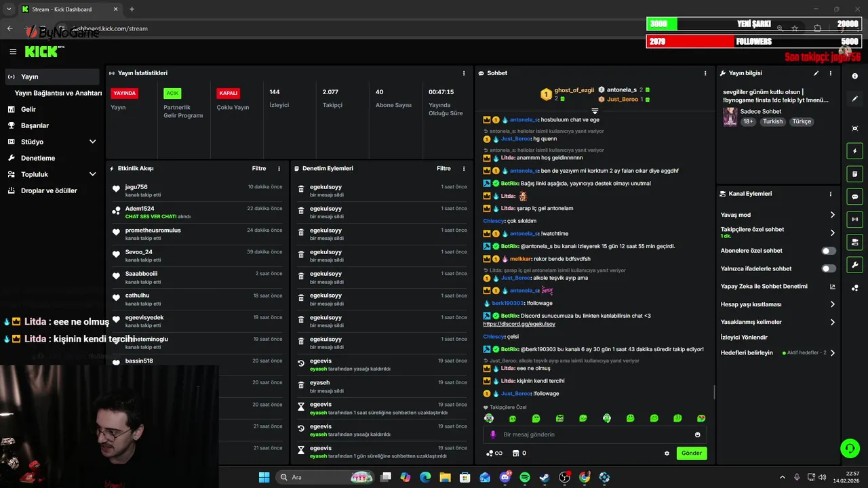Click the broadcast signal icon in the right sidebar
The image size is (868, 488).
click(x=854, y=219)
